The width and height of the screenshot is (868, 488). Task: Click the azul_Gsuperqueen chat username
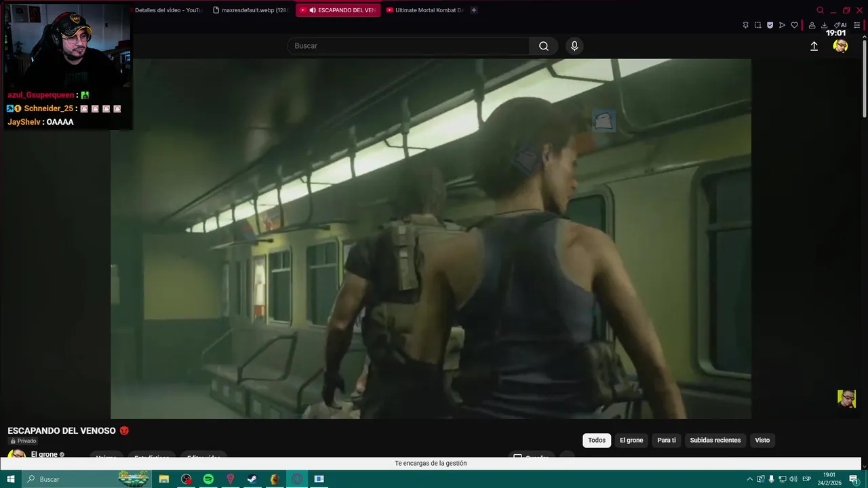click(x=41, y=95)
